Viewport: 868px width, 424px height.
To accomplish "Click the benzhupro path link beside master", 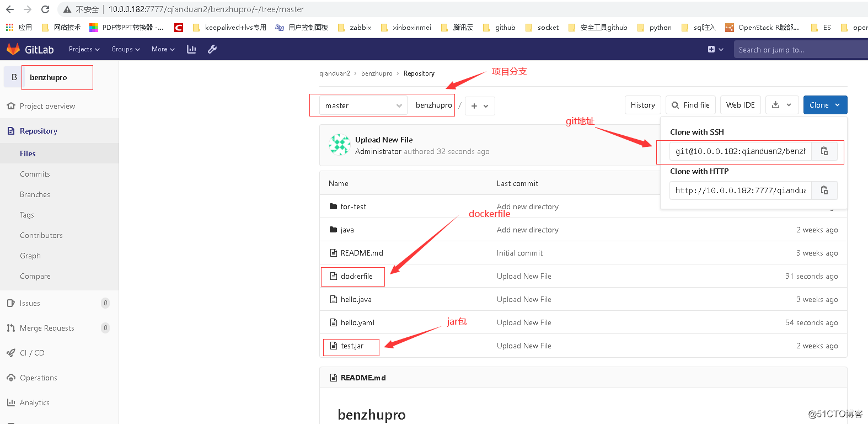I will pos(433,105).
